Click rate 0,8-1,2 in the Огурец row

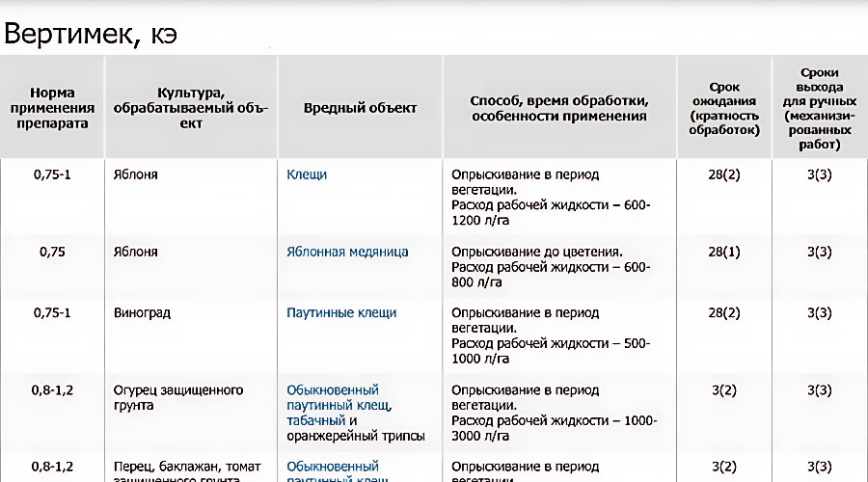tap(52, 390)
